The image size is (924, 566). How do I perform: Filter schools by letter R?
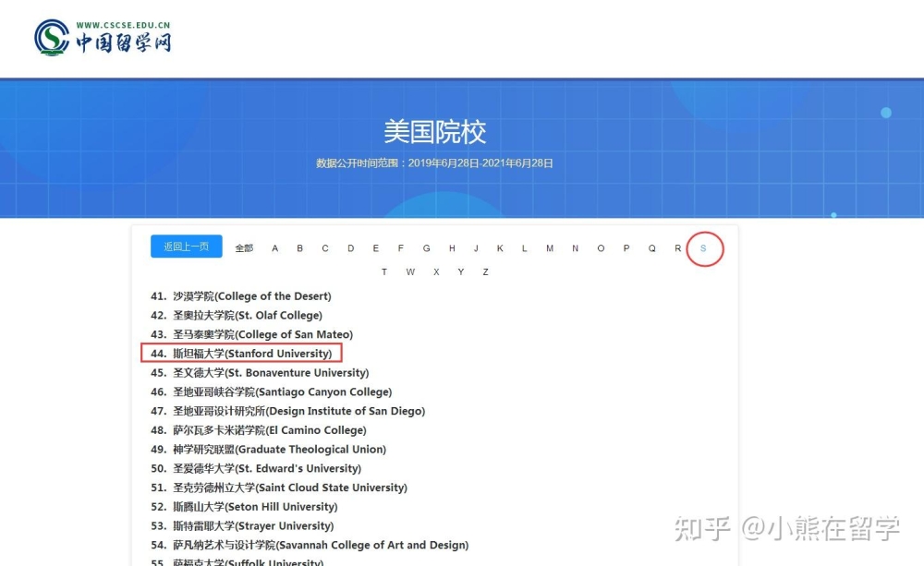coord(677,248)
